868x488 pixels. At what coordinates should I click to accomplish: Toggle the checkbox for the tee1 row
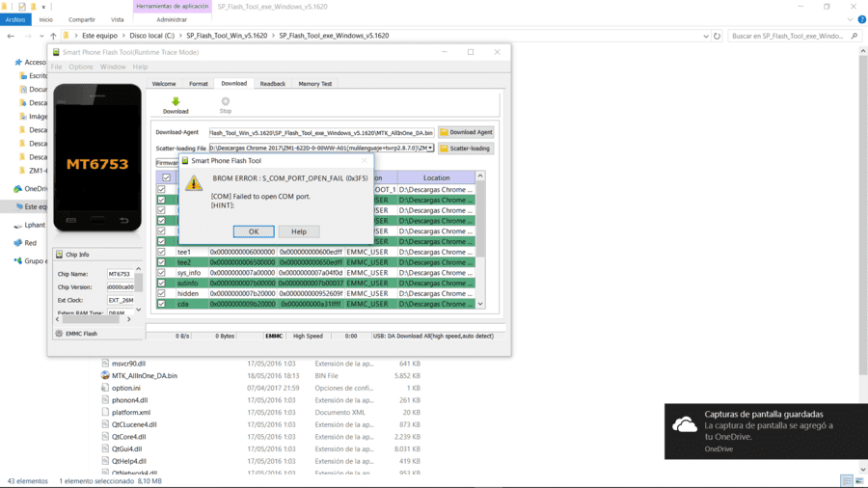tap(161, 252)
